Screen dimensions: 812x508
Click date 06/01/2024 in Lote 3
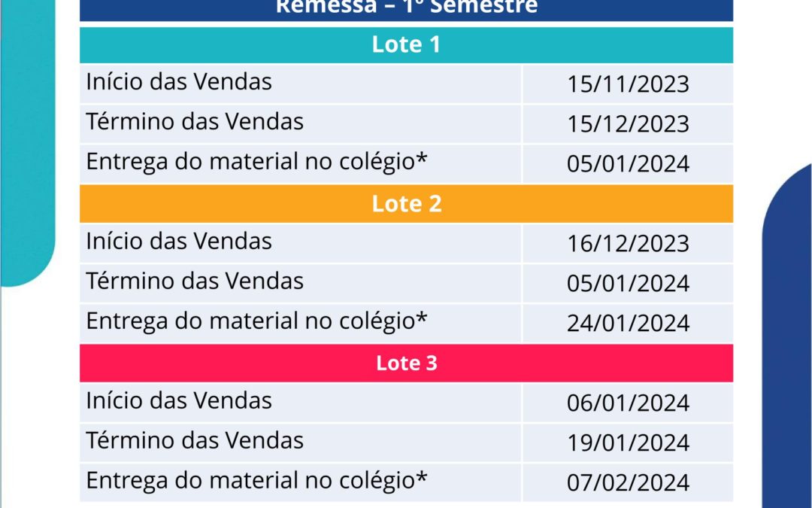pos(628,403)
